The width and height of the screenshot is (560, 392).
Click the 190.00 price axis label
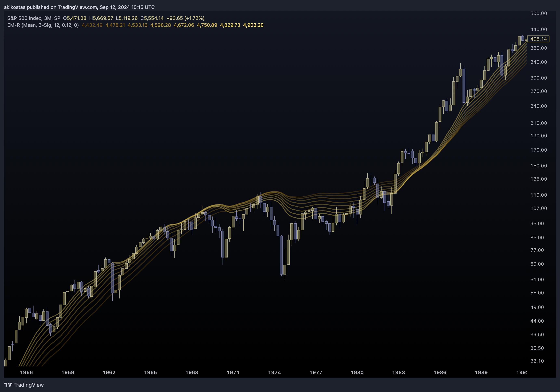click(538, 136)
